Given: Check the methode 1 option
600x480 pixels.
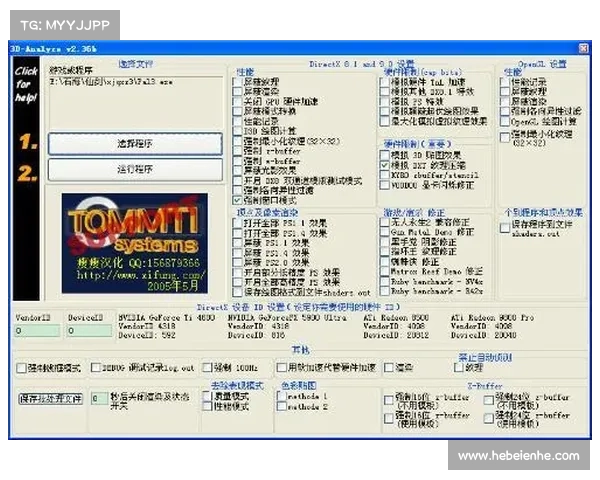Looking at the screenshot, I should tap(282, 397).
